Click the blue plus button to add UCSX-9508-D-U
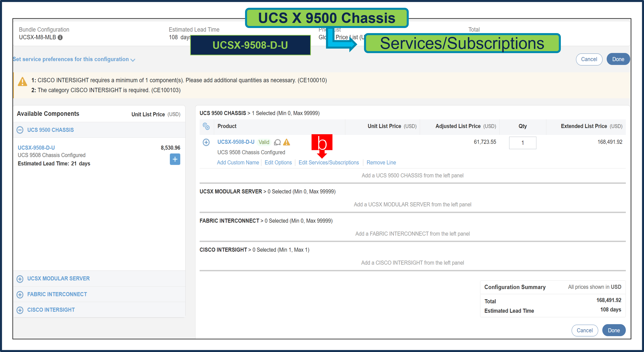644x352 pixels. tap(175, 159)
